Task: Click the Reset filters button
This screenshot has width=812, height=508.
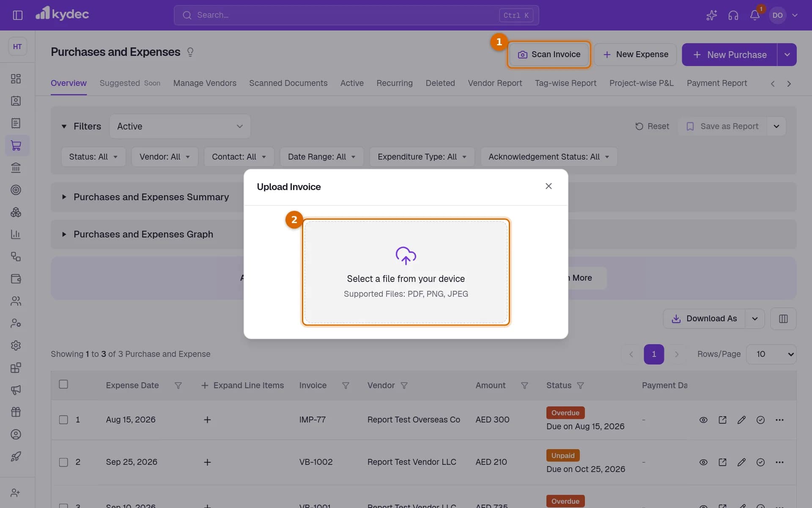Action: [652, 126]
